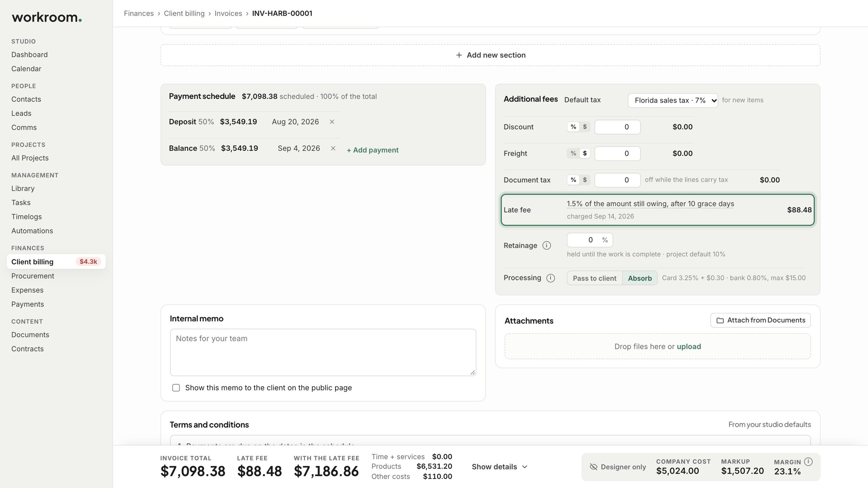Image resolution: width=868 pixels, height=488 pixels.
Task: Click the folder icon in Attach from Documents
Action: click(x=720, y=320)
